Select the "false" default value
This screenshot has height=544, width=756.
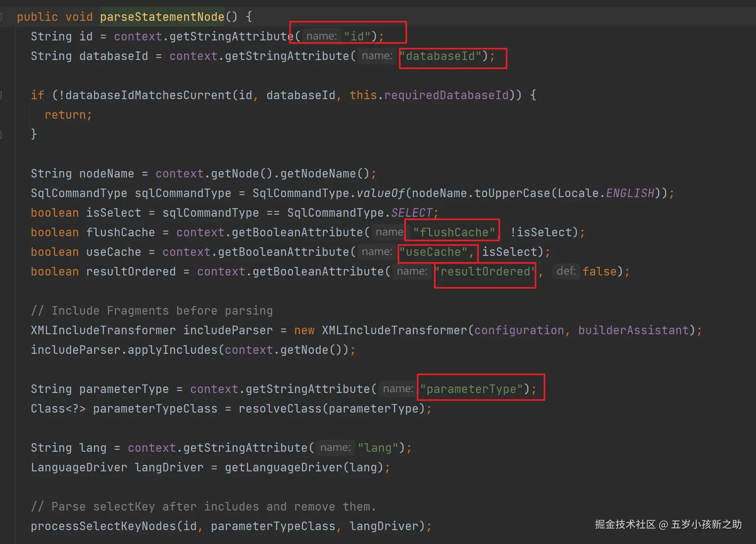click(599, 271)
